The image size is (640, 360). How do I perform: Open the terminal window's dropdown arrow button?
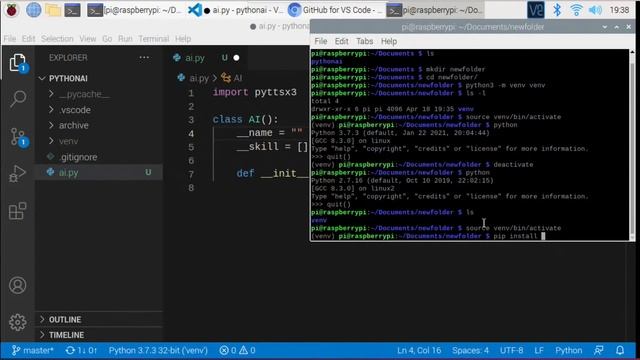[x=604, y=27]
